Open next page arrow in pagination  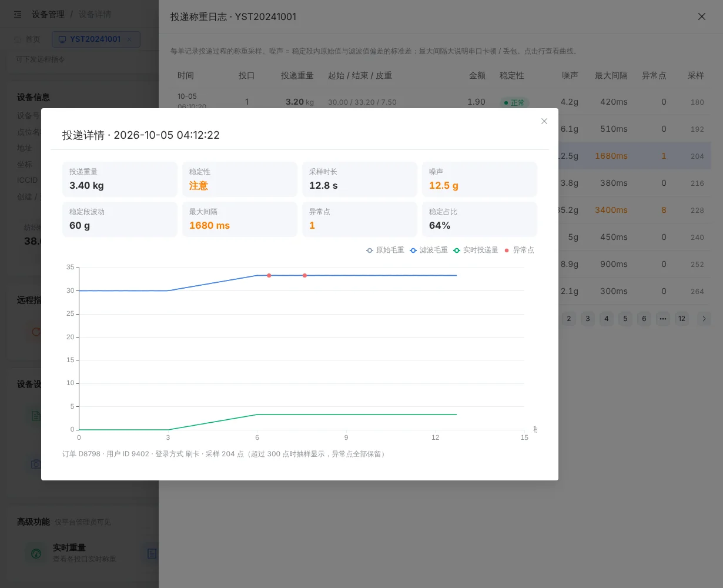(704, 319)
